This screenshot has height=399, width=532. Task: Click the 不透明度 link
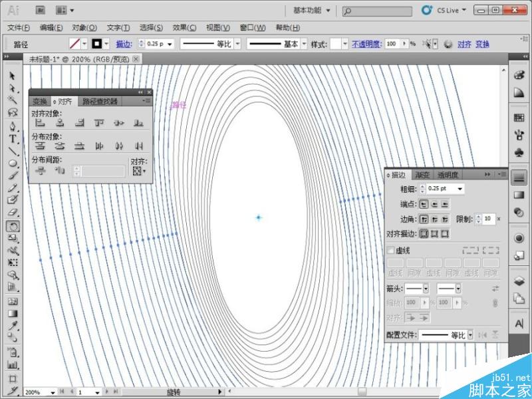tap(366, 44)
